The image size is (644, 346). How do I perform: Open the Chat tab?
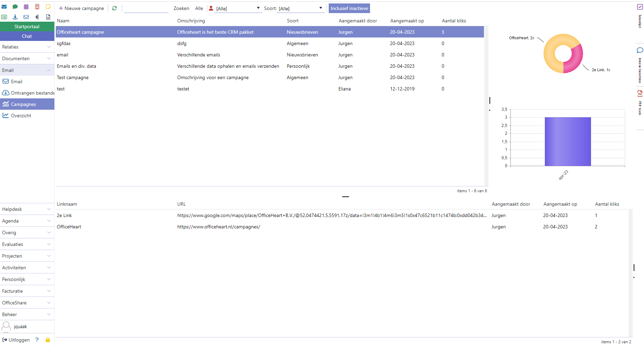click(x=27, y=36)
